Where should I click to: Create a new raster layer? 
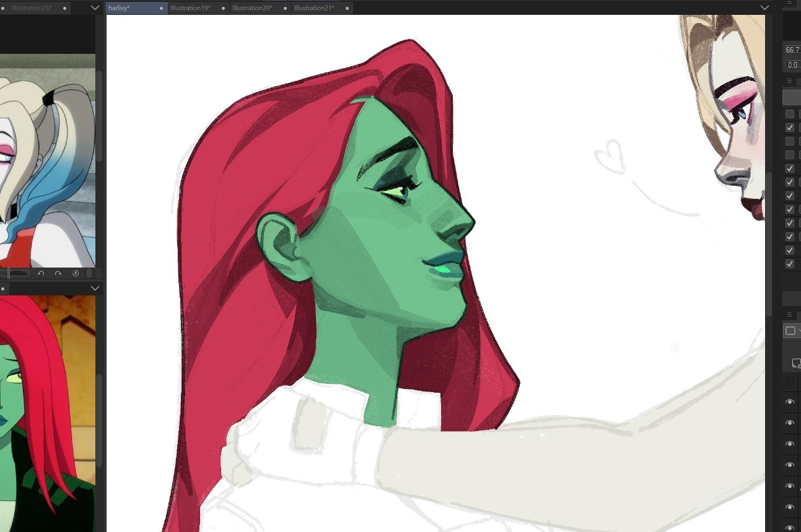(797, 363)
